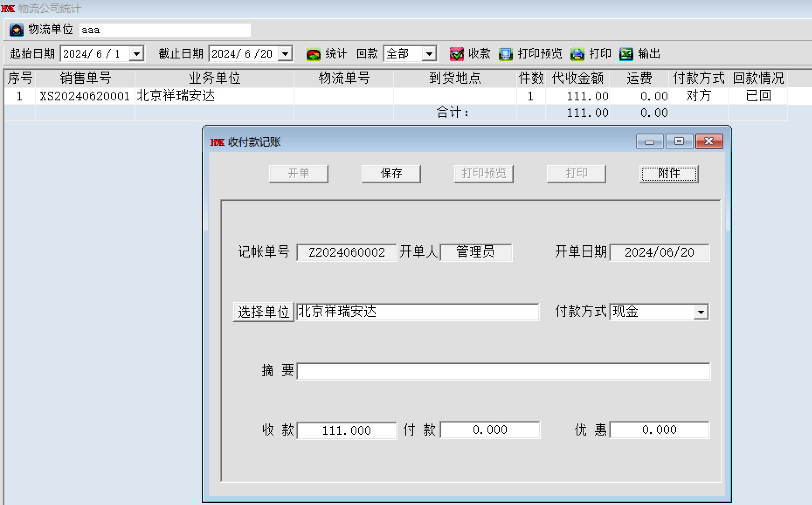Click the 件数 column header
812x505 pixels.
coord(531,78)
